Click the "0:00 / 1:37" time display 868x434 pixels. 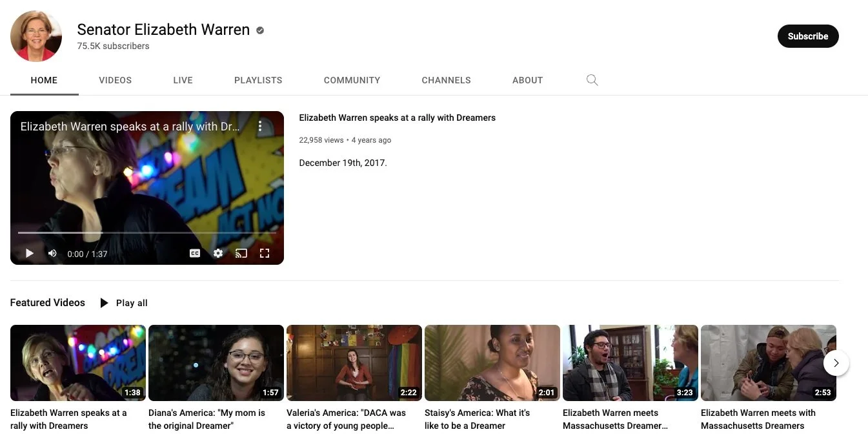[87, 254]
